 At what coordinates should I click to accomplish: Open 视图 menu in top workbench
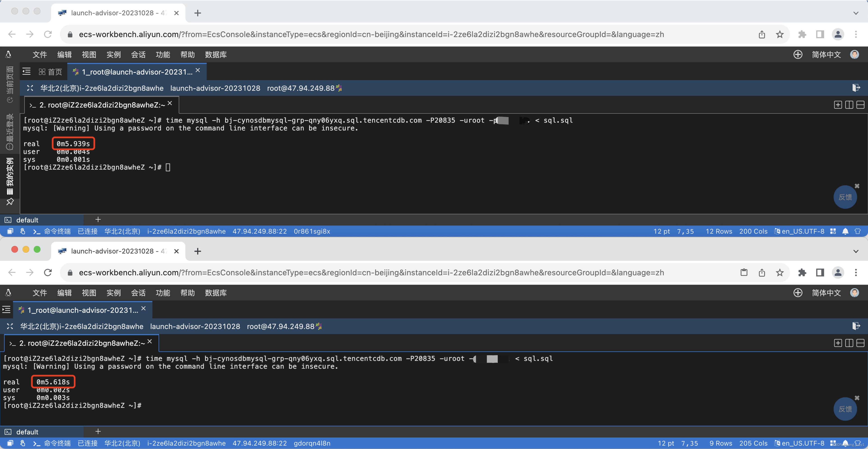89,54
